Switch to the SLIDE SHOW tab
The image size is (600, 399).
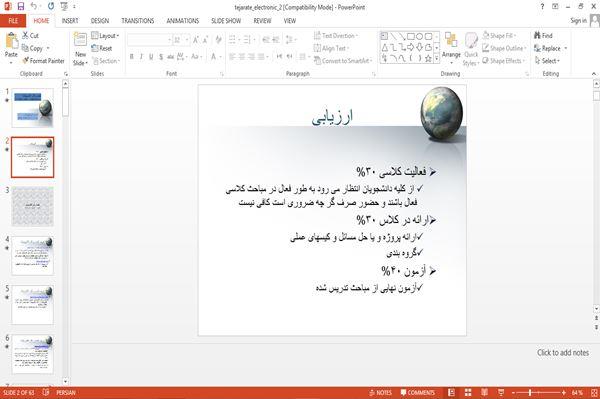click(226, 21)
